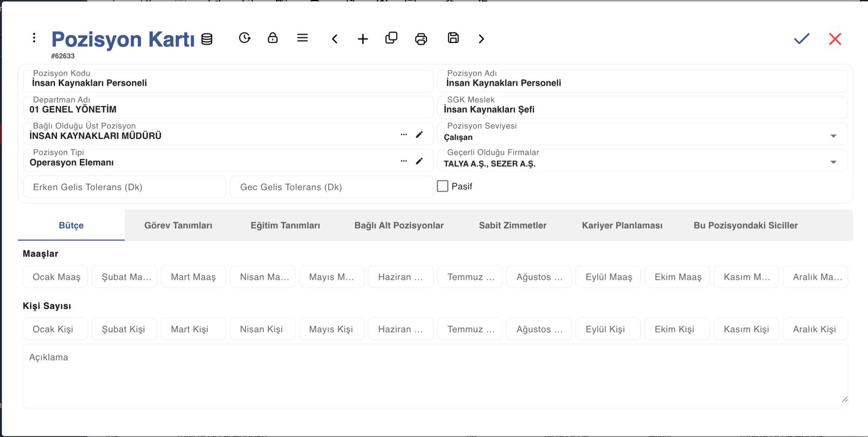
Task: Open the Kariyer Planlaması tab
Action: [x=622, y=226]
